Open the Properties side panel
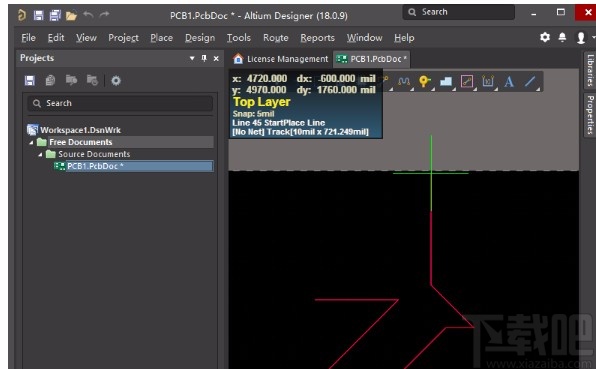Image resolution: width=596 pixels, height=369 pixels. pyautogui.click(x=590, y=115)
